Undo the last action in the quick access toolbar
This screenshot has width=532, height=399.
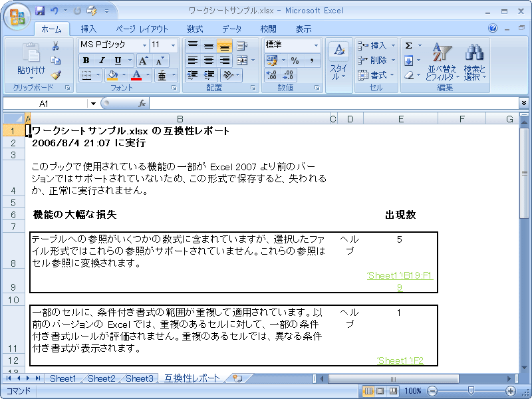[55, 11]
